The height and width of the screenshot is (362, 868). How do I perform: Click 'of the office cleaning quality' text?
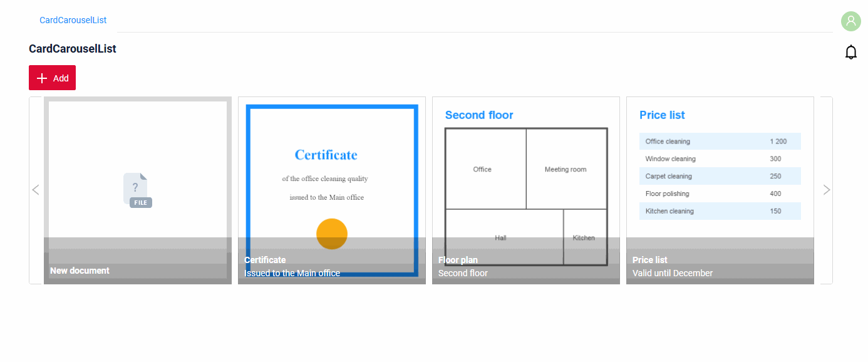pyautogui.click(x=325, y=178)
